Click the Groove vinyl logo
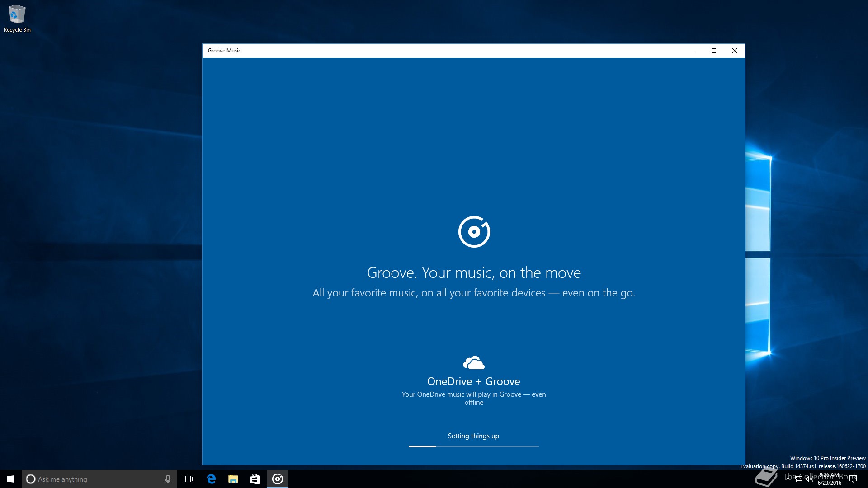Viewport: 868px width, 488px height. [x=474, y=232]
